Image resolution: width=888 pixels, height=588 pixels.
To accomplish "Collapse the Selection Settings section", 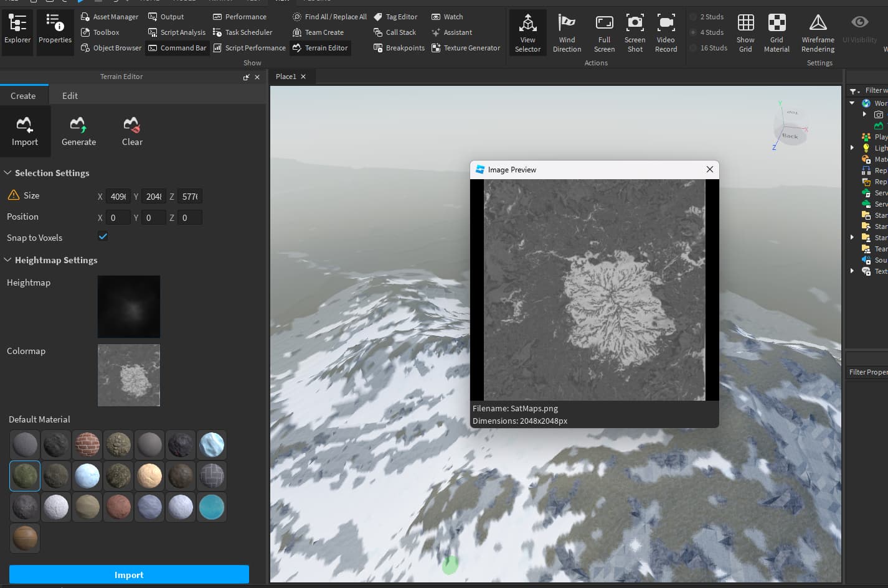I will click(7, 173).
